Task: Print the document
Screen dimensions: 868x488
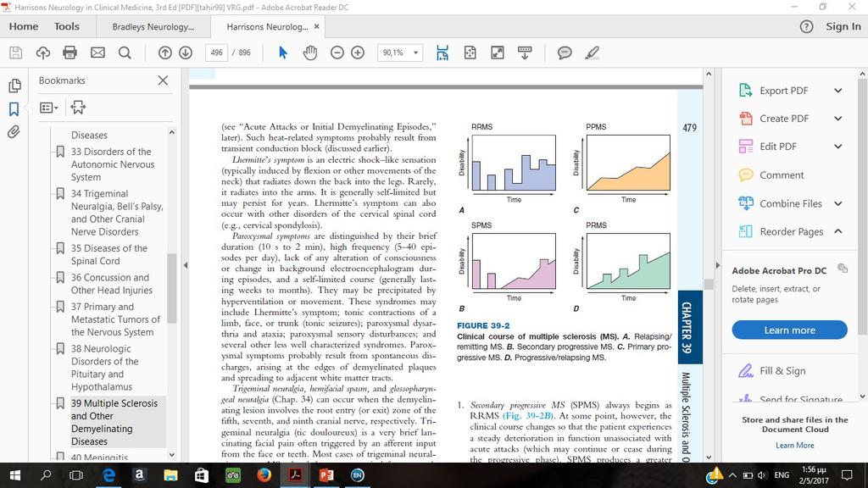Action: tap(70, 53)
